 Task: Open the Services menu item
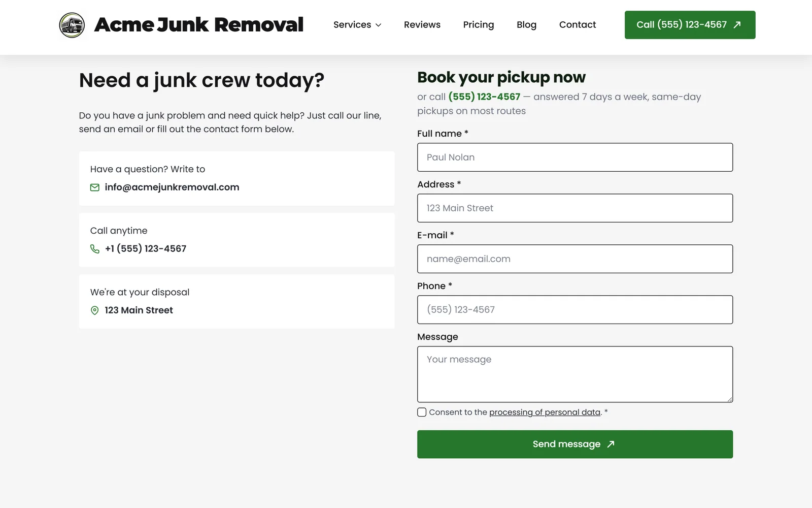[x=357, y=24]
